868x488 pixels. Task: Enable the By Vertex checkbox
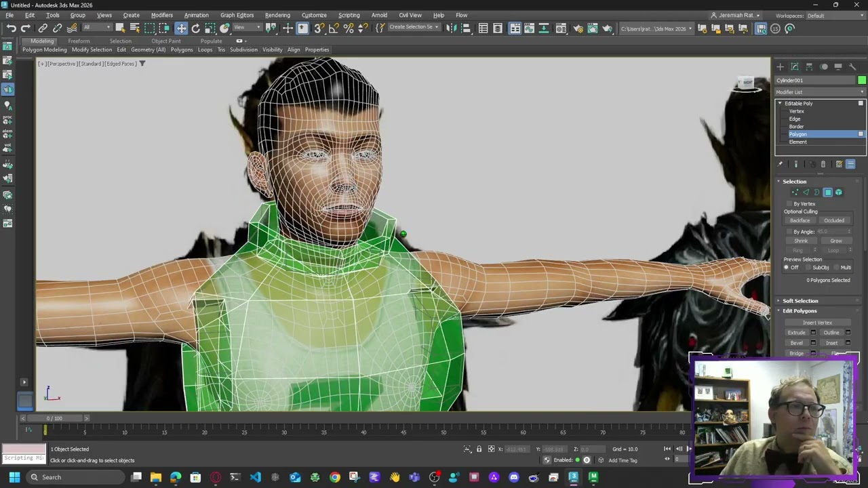point(789,203)
